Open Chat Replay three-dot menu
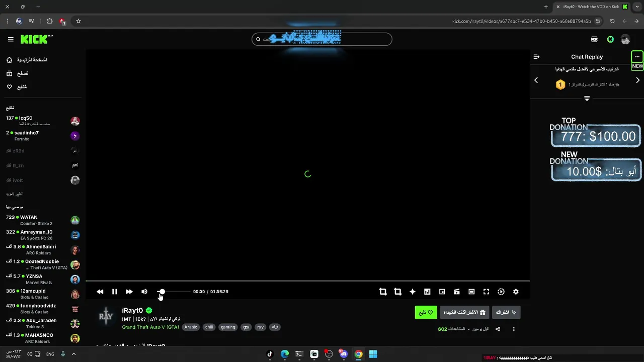This screenshot has width=644, height=362. (637, 57)
